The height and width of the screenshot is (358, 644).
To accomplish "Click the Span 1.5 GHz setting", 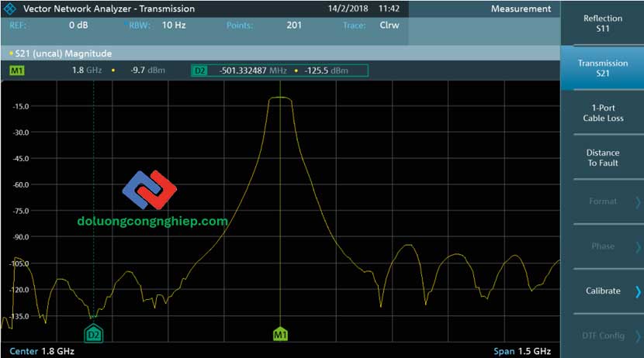I will coord(525,351).
